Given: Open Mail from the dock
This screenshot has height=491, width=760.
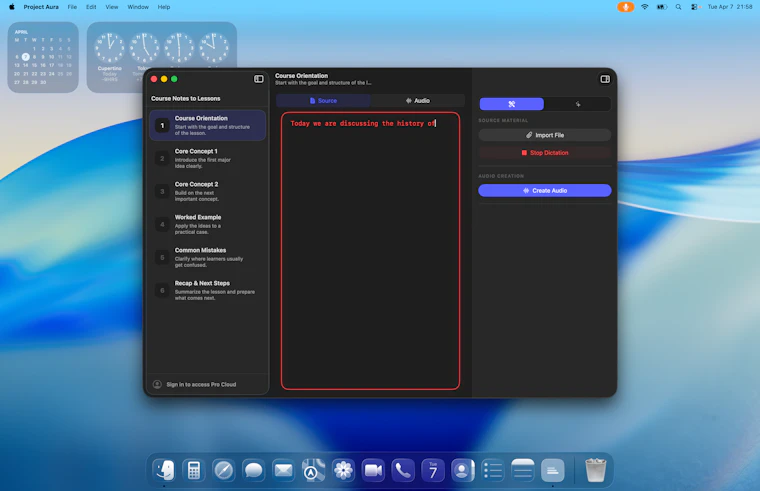Looking at the screenshot, I should coord(283,470).
